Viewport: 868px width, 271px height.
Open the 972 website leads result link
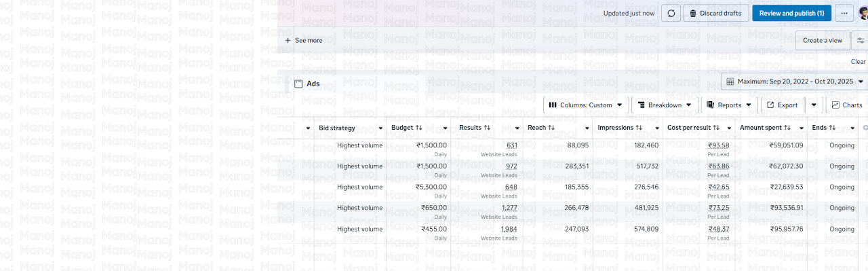(511, 166)
